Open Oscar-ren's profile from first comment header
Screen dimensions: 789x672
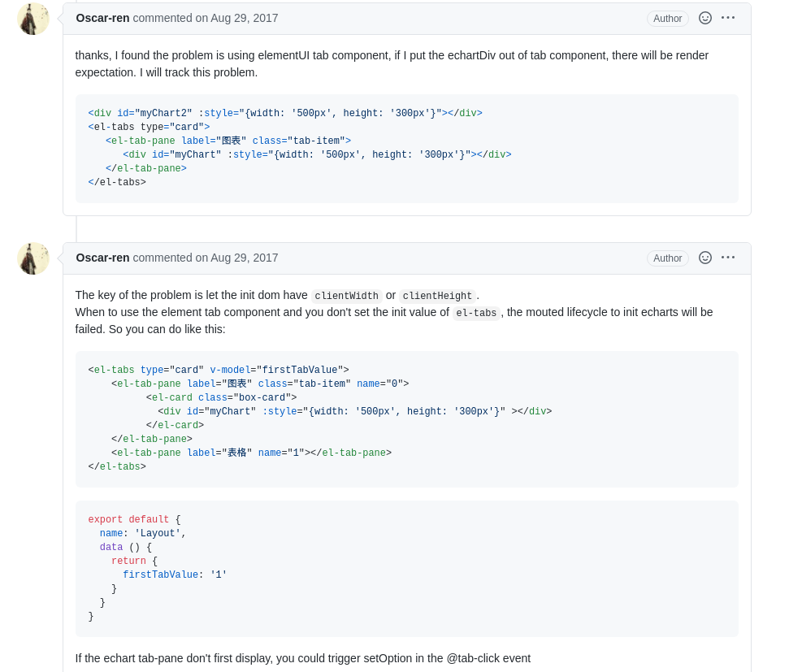[x=102, y=18]
